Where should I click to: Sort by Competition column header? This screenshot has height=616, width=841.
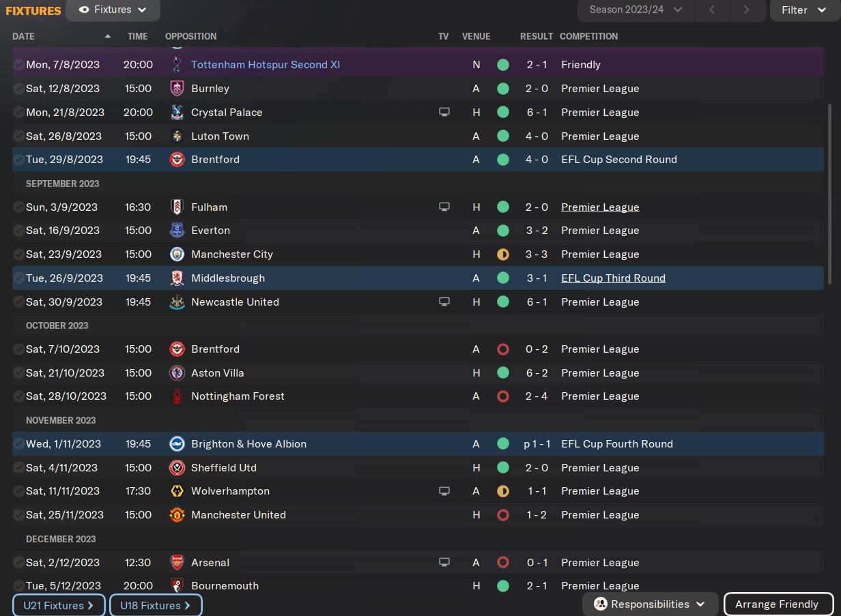[x=588, y=36]
